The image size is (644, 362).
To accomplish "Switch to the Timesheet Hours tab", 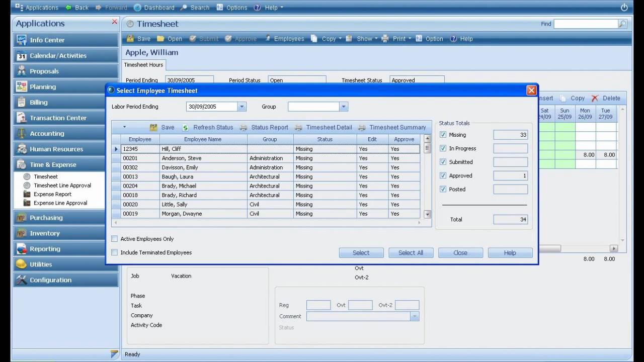I will pyautogui.click(x=143, y=65).
